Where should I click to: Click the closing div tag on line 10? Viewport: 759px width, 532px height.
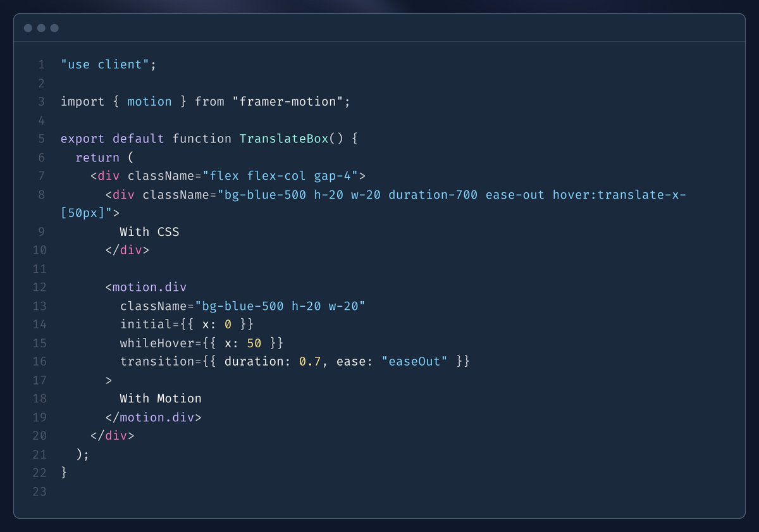[127, 251]
